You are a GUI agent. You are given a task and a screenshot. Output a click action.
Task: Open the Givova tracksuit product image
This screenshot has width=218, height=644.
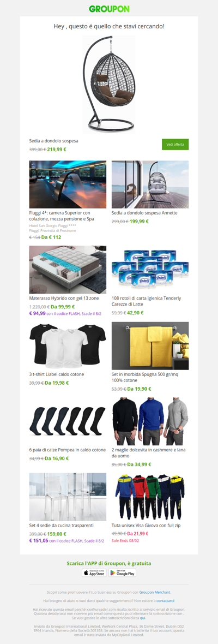(x=150, y=497)
